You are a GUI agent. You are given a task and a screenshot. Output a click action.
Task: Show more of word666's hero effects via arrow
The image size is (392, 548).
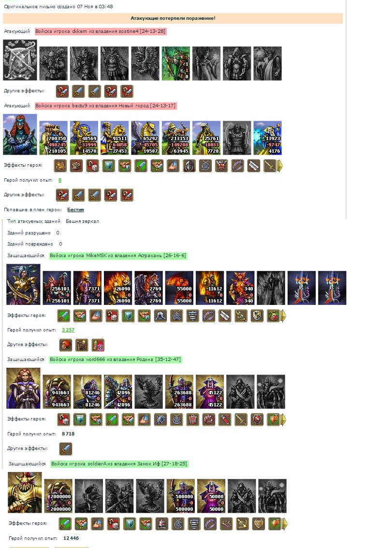283,419
